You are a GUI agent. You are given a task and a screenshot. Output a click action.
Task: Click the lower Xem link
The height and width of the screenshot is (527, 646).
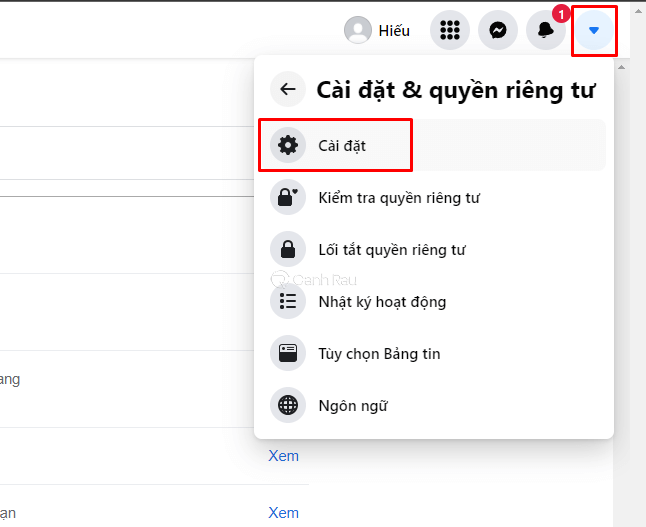click(283, 513)
